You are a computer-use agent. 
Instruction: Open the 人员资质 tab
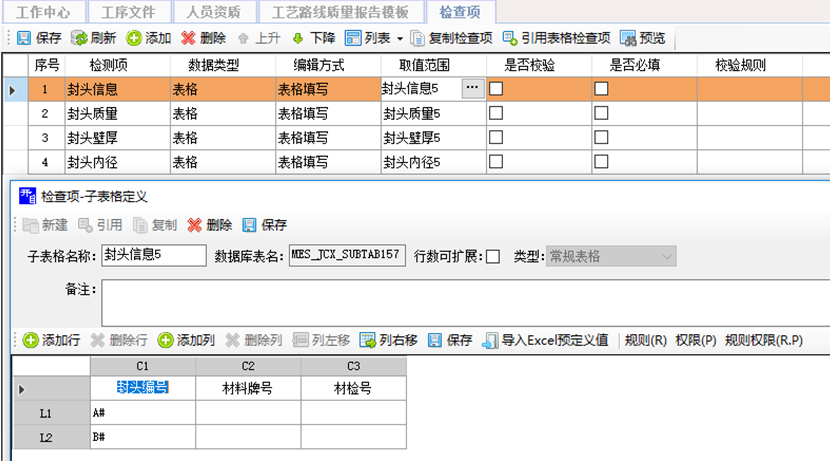[x=213, y=12]
